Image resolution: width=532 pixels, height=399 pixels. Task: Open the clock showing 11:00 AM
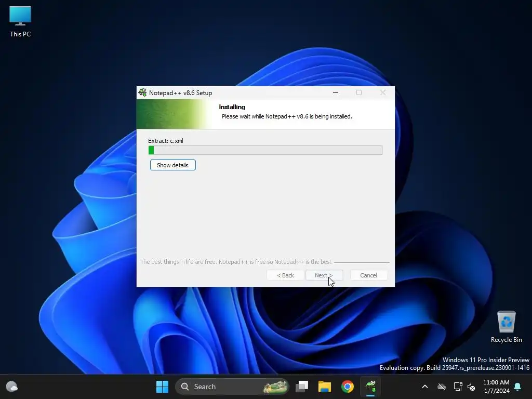coord(496,387)
